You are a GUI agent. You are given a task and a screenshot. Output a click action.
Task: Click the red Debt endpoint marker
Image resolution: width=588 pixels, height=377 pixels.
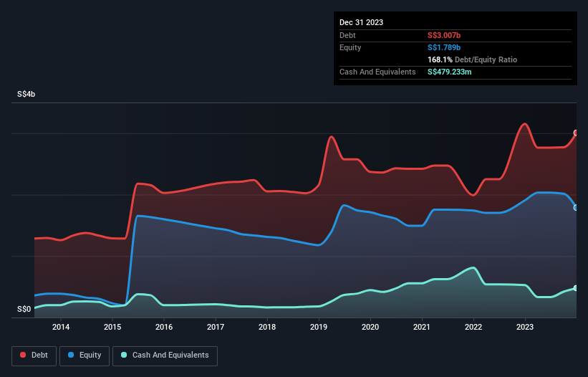click(x=576, y=133)
